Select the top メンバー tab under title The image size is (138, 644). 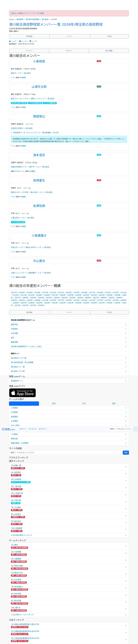tap(70, 36)
